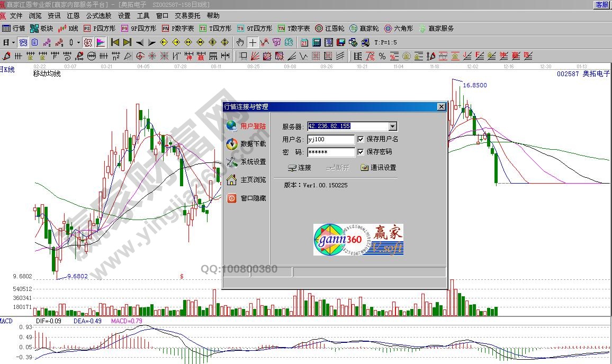Open 通讯设置 communication settings
This screenshot has width=612, height=364.
click(378, 168)
